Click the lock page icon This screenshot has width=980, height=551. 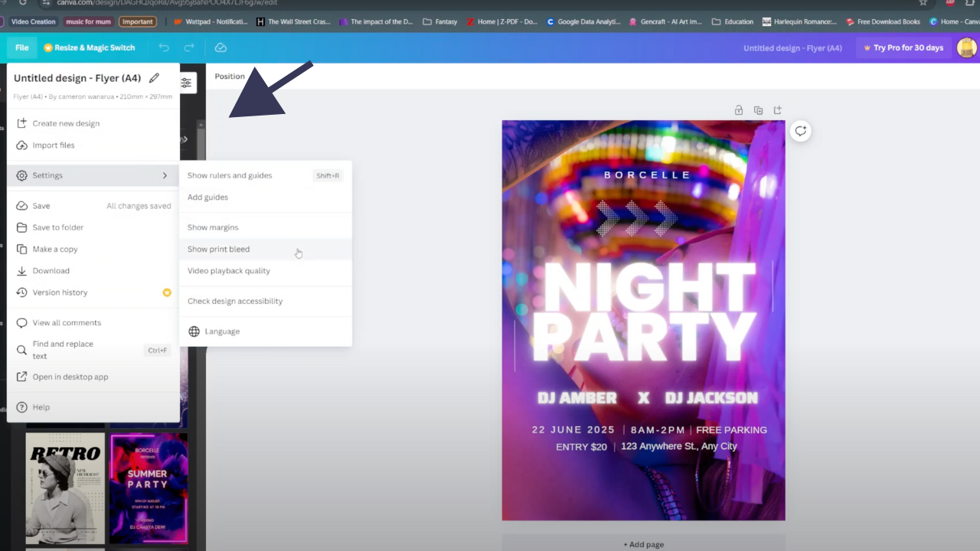739,110
